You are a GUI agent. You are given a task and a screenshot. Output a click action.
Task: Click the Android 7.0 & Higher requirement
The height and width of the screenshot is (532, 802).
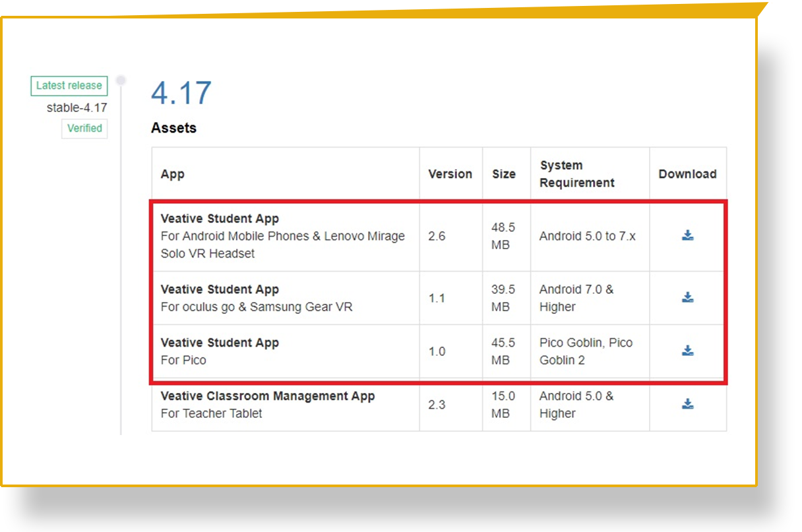coord(576,298)
